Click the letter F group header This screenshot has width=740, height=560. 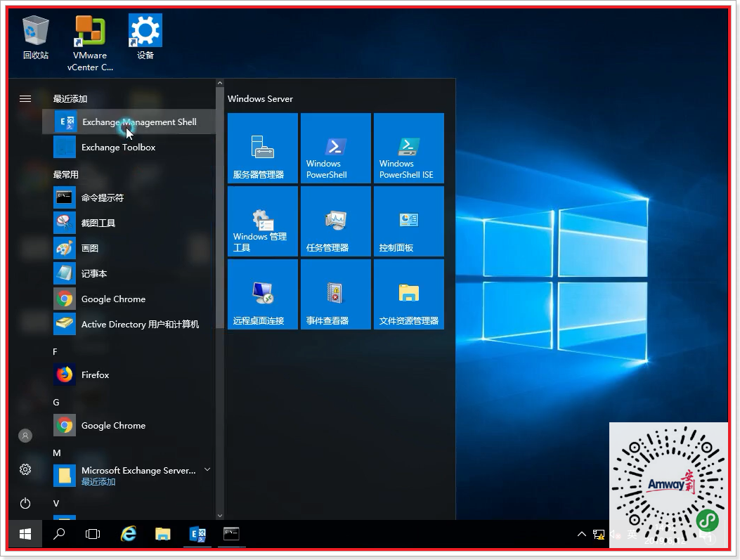tap(56, 352)
